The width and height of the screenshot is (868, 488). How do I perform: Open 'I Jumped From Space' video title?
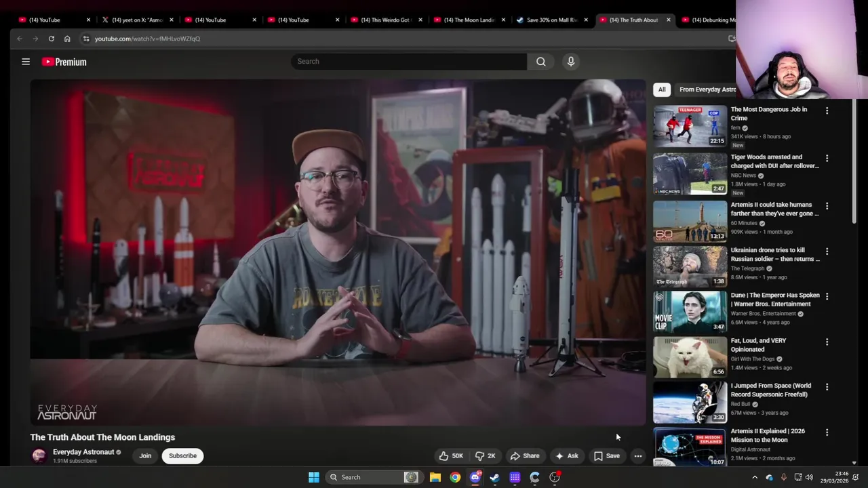click(771, 390)
